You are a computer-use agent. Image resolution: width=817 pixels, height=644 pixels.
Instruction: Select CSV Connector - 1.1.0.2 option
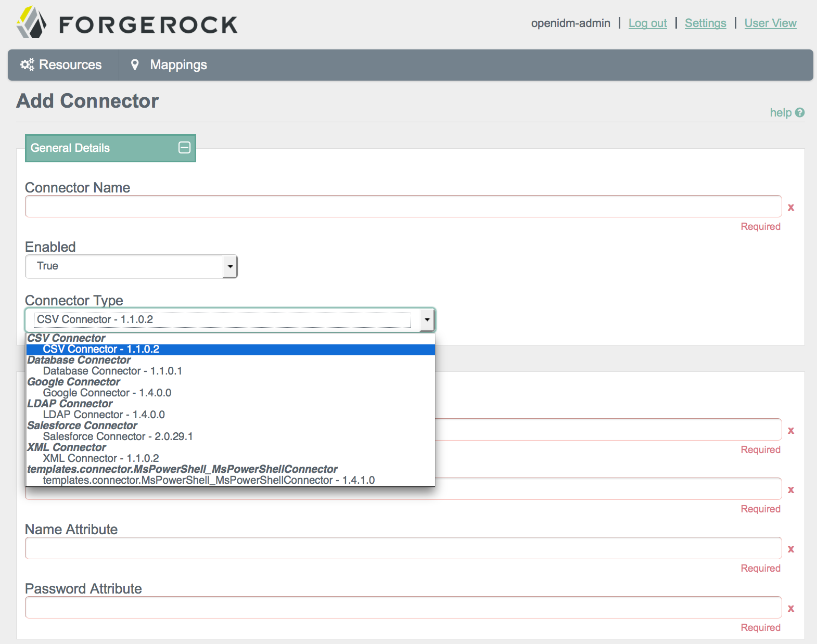[x=231, y=349]
